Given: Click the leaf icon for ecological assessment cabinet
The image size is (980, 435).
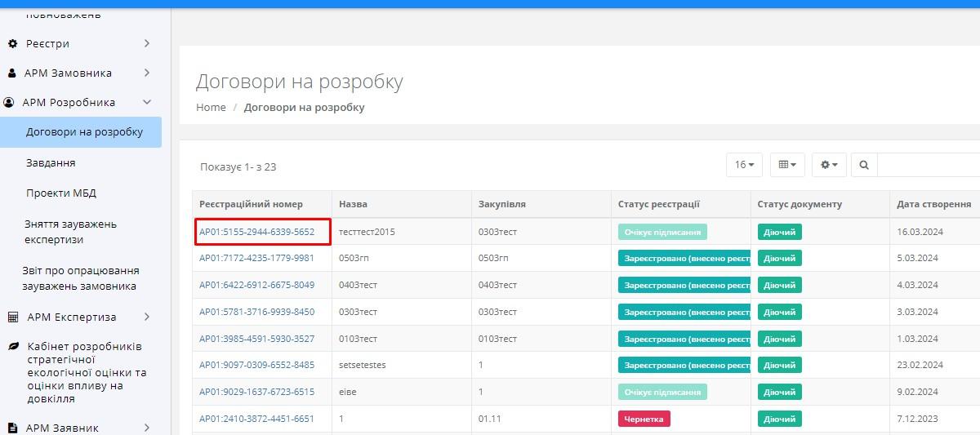Looking at the screenshot, I should (13, 346).
